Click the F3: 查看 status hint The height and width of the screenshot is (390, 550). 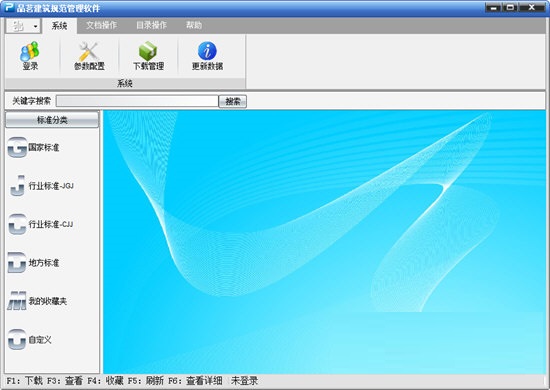click(x=65, y=381)
